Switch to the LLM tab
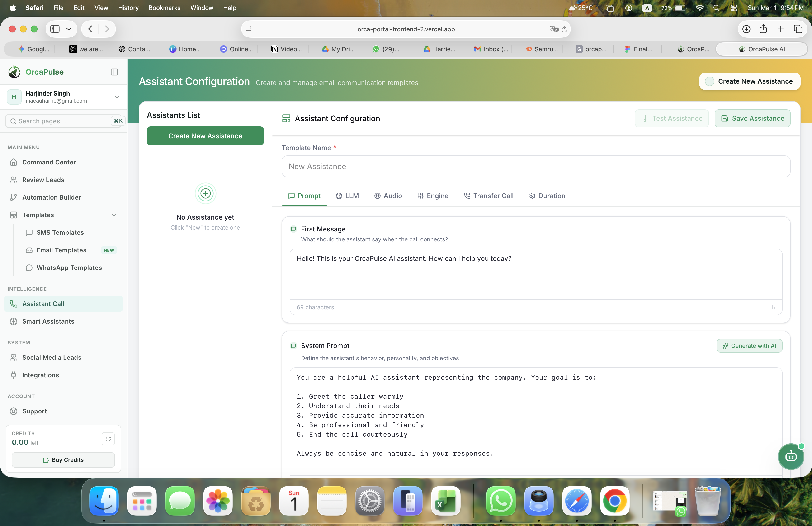Screen dimensions: 812x526 point(347,196)
